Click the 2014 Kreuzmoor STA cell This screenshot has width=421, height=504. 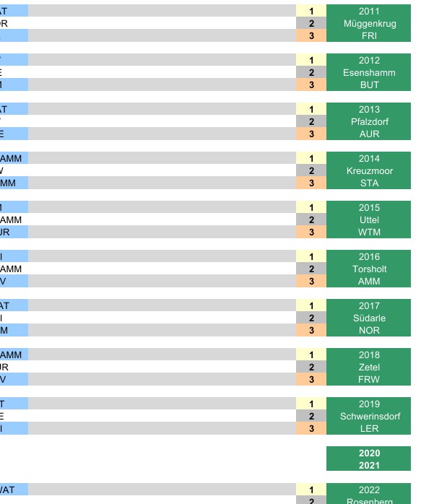click(x=368, y=170)
